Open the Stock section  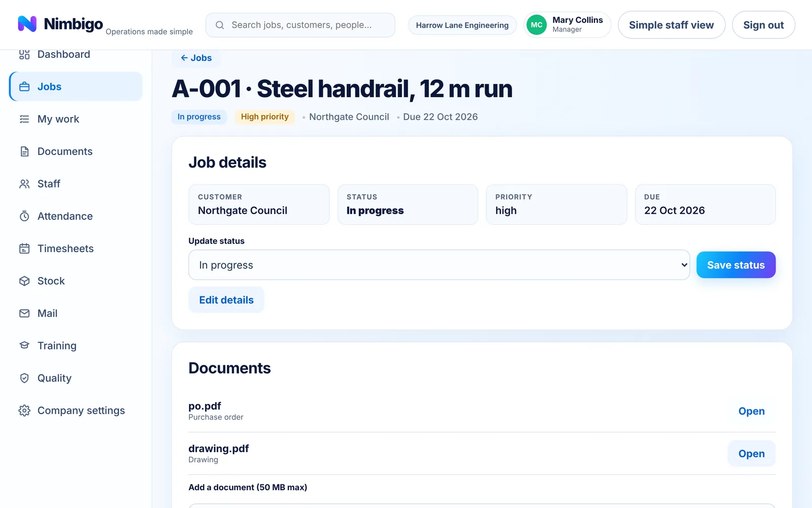(76, 281)
